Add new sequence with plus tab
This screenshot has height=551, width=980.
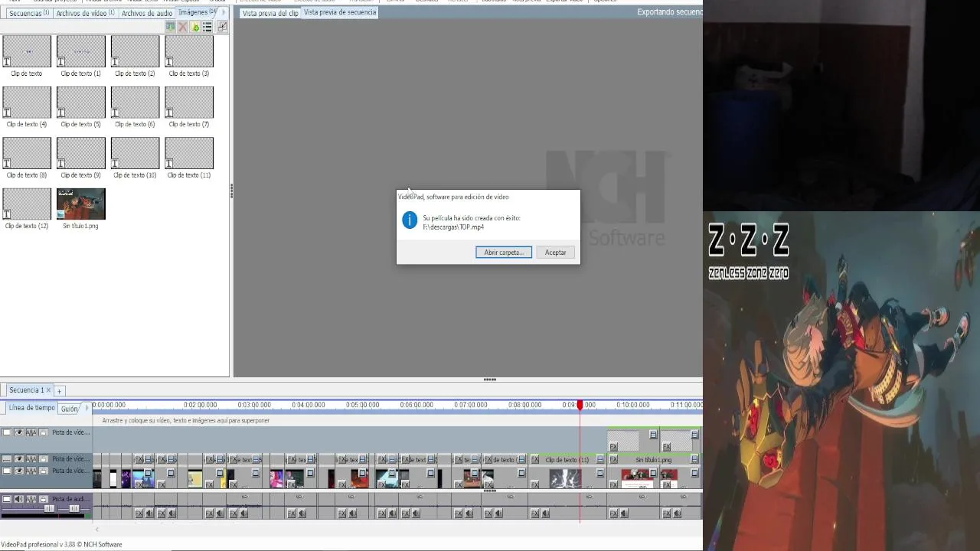[59, 391]
